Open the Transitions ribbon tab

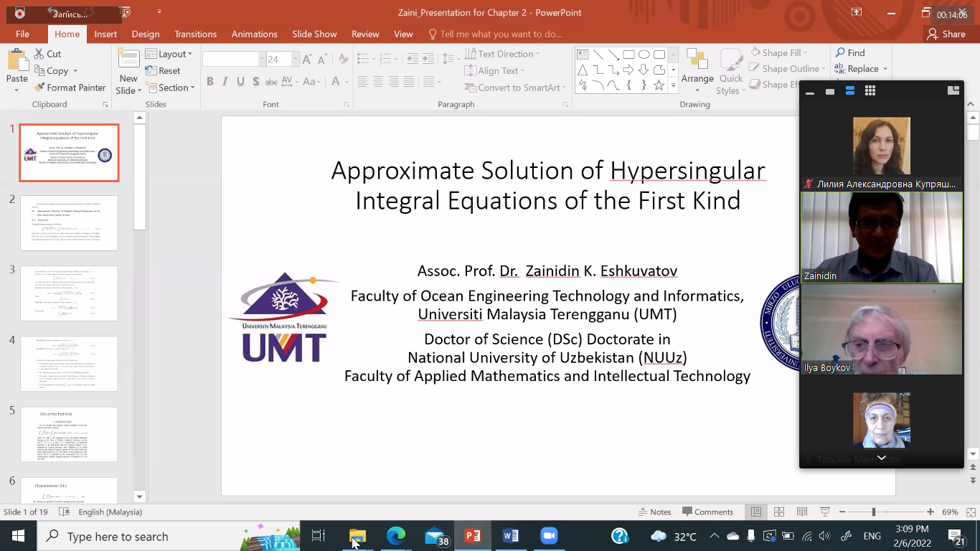tap(195, 34)
